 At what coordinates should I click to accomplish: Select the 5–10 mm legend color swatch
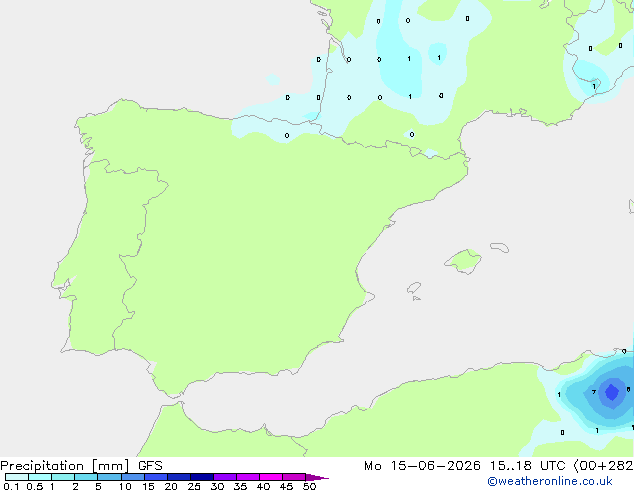(x=109, y=477)
